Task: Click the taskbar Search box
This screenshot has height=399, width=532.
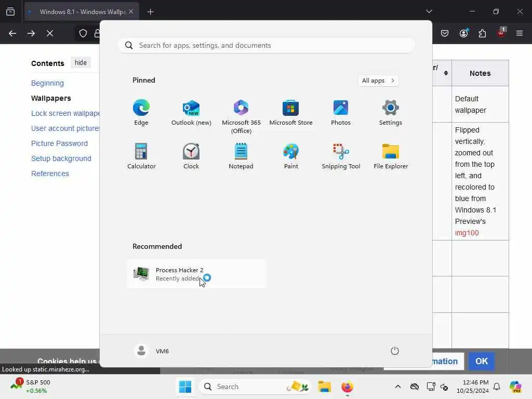Action: click(256, 387)
